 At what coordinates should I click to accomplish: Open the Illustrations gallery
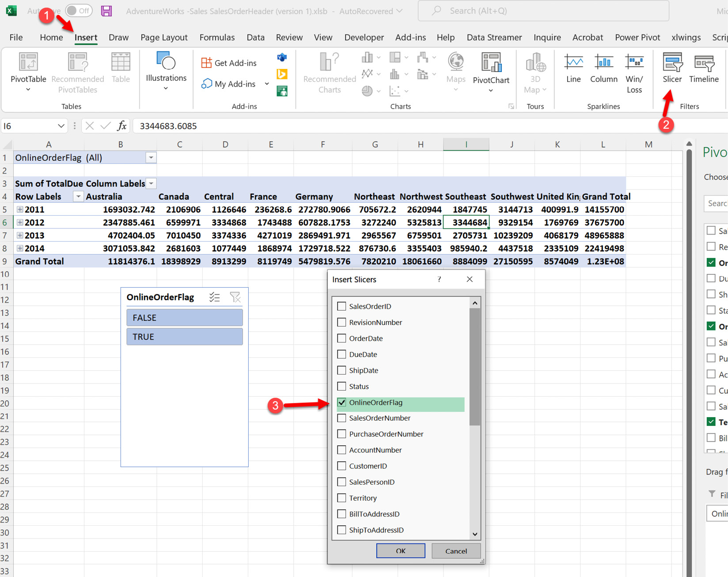tap(166, 71)
